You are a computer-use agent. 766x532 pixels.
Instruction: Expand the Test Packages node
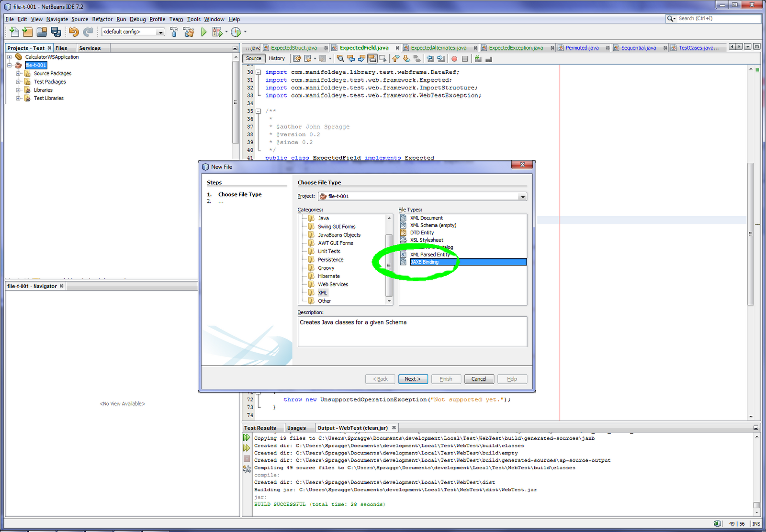pyautogui.click(x=18, y=82)
